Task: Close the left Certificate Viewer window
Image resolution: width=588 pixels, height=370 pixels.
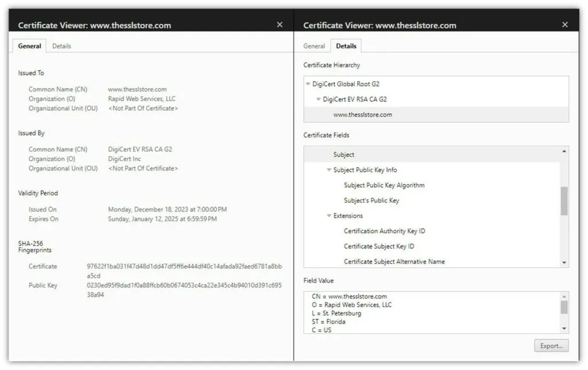Action: (280, 25)
